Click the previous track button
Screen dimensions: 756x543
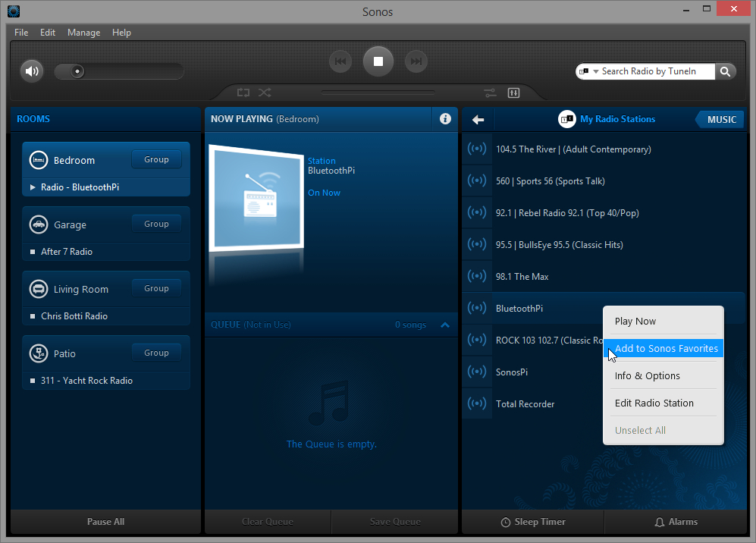[340, 61]
